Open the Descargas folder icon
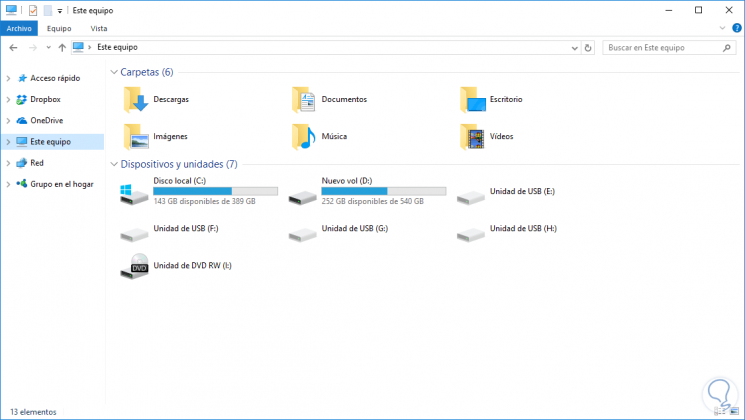The height and width of the screenshot is (420, 745). (136, 100)
